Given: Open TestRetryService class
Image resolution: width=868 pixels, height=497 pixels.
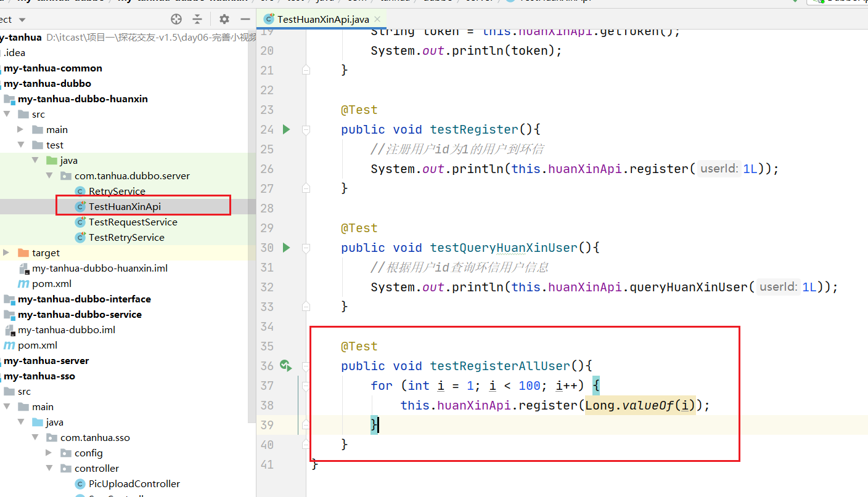Looking at the screenshot, I should click(126, 237).
